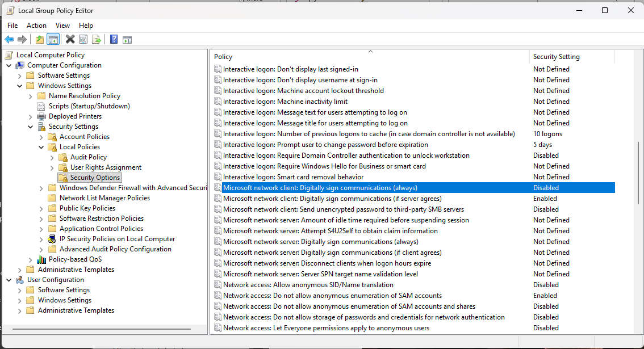Click the Computer Configuration computer icon
Screen dimensions: 644x349
(20, 65)
